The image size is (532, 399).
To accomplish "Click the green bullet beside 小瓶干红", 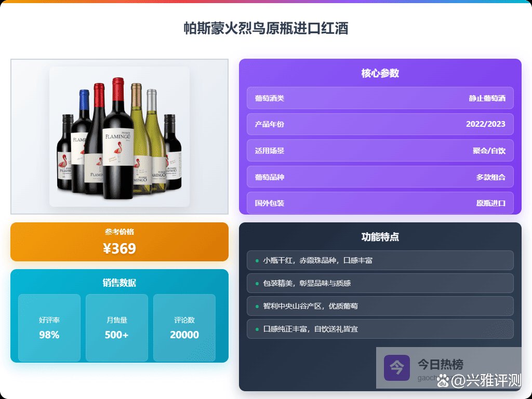I will click(257, 261).
